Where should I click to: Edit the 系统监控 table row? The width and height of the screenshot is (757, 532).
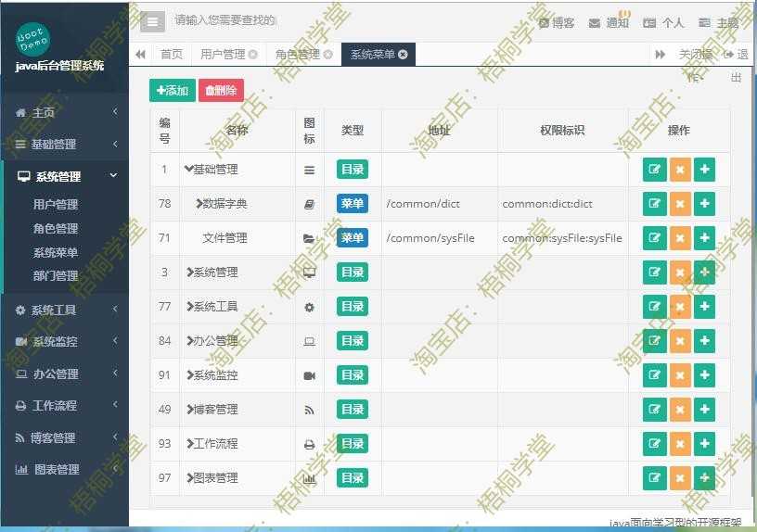[x=654, y=374]
